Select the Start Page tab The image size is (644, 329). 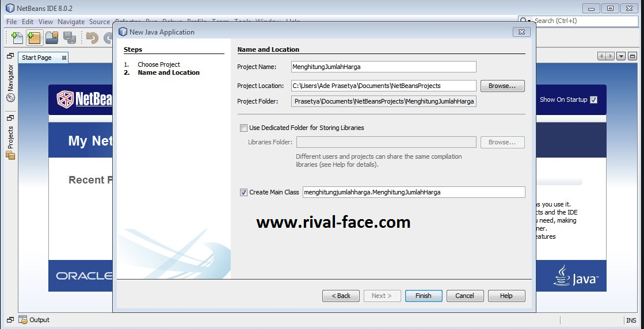pyautogui.click(x=43, y=58)
